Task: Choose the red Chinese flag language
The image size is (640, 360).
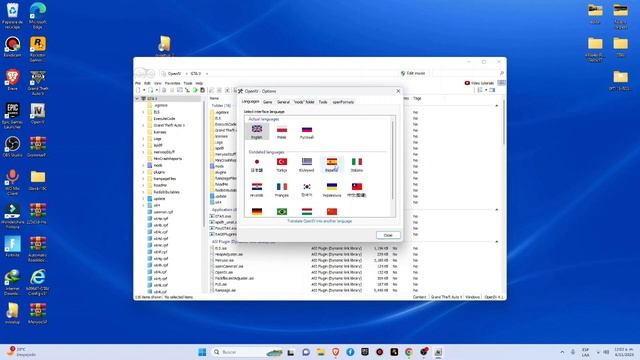Action: point(332,211)
